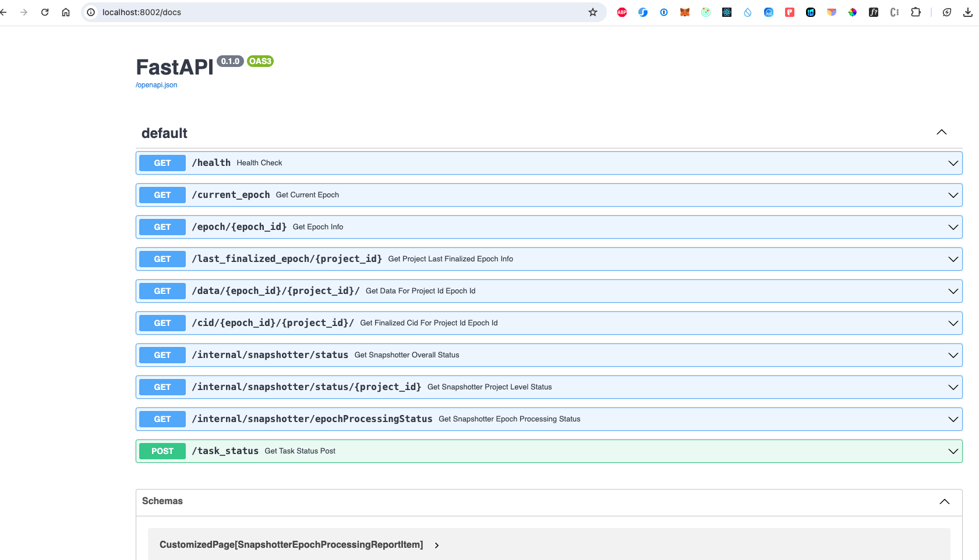This screenshot has height=560, width=979.
Task: Expand the /current_epoch endpoint chevron
Action: [953, 195]
